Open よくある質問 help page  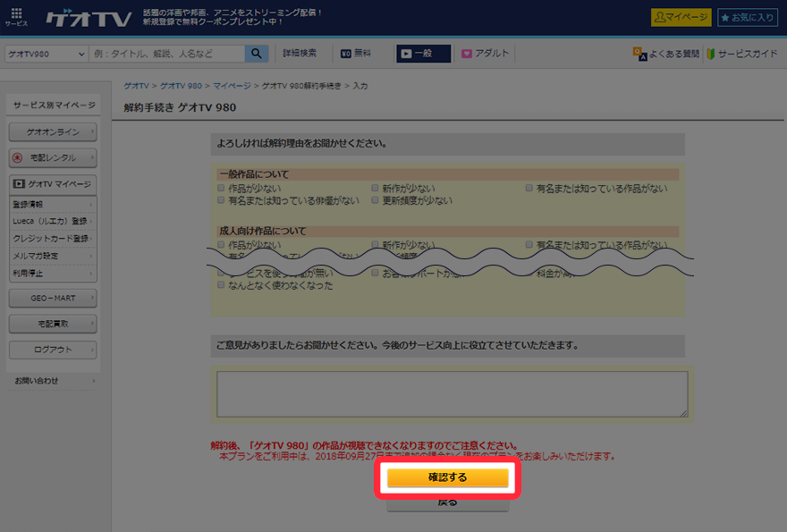coord(666,54)
